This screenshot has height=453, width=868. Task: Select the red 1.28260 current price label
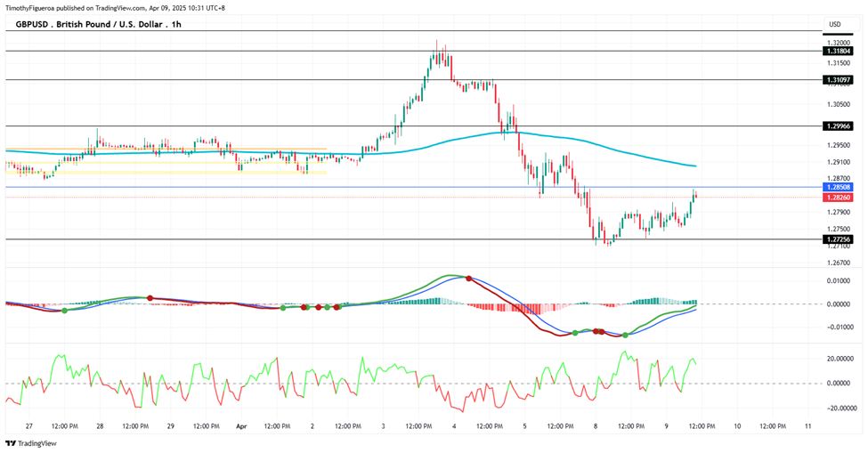[x=838, y=198]
